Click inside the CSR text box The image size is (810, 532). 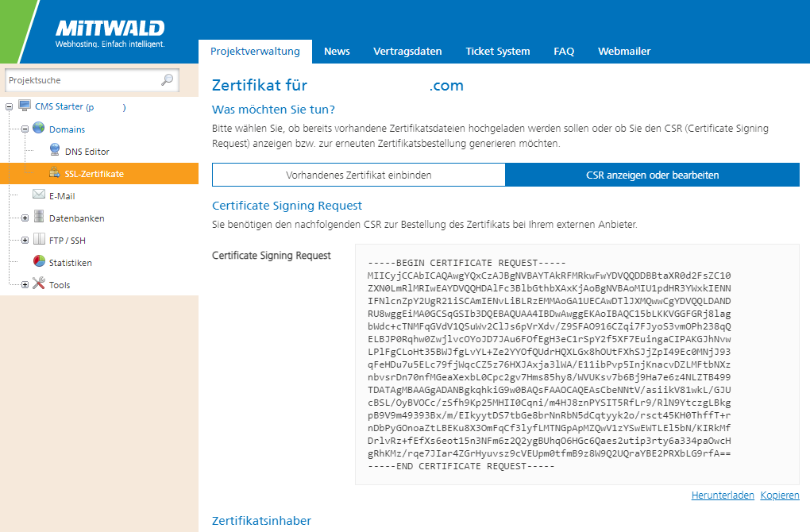pos(577,364)
